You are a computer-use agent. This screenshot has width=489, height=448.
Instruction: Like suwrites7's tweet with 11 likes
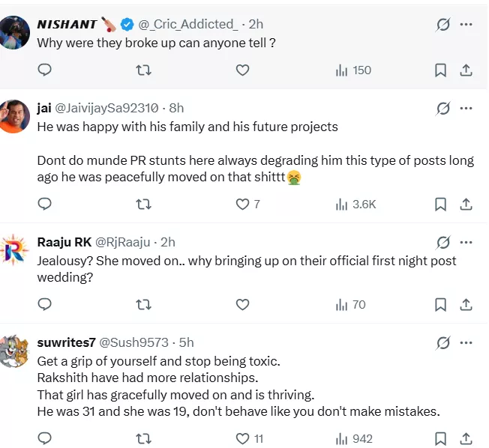[242, 438]
